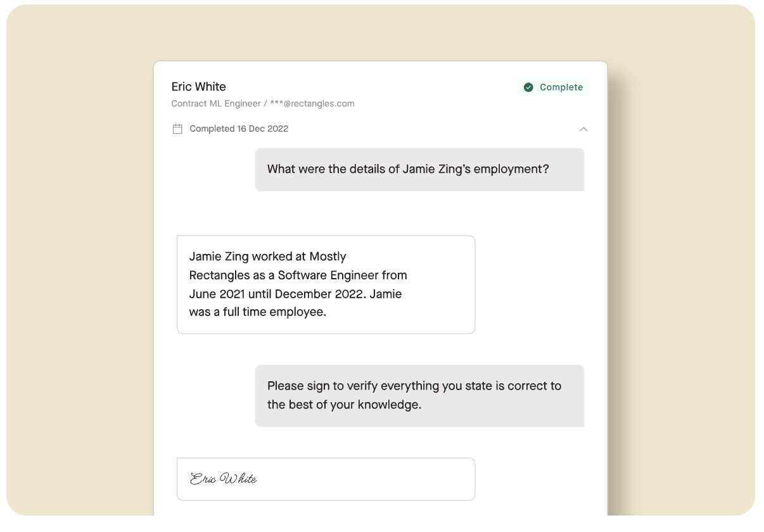
Task: Click the Jamie Zing employment answer bubble
Action: [326, 284]
